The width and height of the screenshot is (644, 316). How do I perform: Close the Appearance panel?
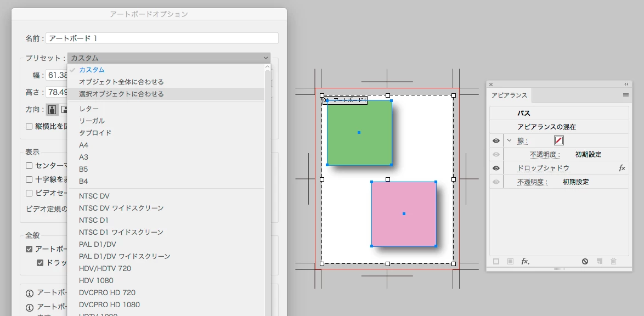(x=491, y=84)
